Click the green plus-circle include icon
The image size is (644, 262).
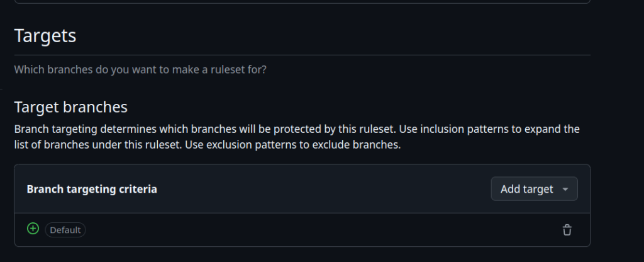[x=33, y=229]
